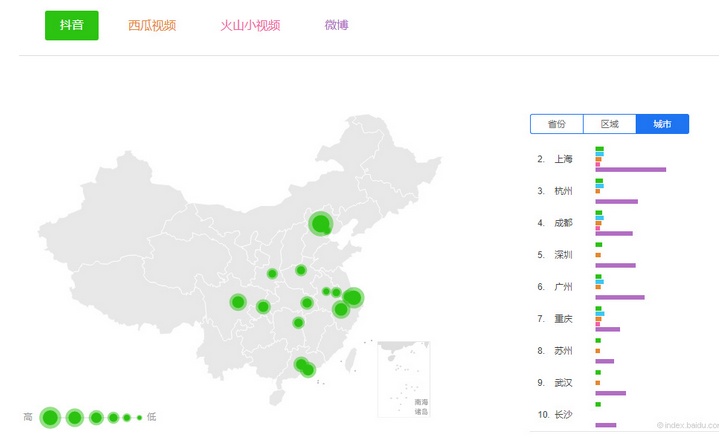Image resolution: width=728 pixels, height=437 pixels.
Task: Click the westernmost green bubble at Chengdu
Action: (238, 302)
